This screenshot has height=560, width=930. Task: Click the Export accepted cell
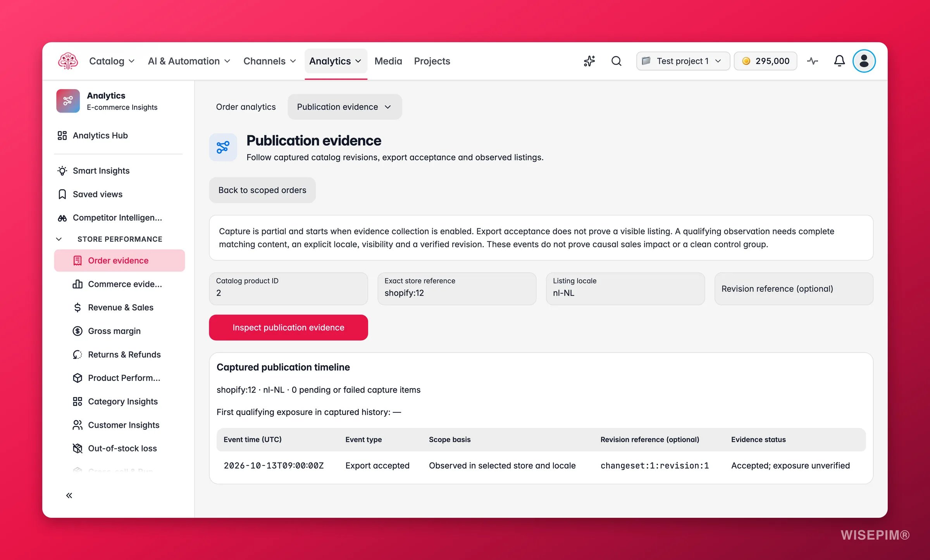377,465
